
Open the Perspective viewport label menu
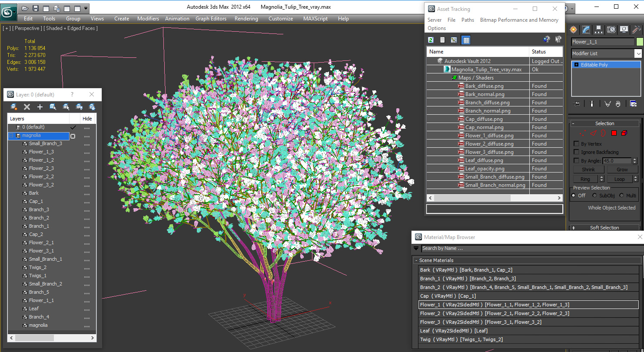(27, 28)
